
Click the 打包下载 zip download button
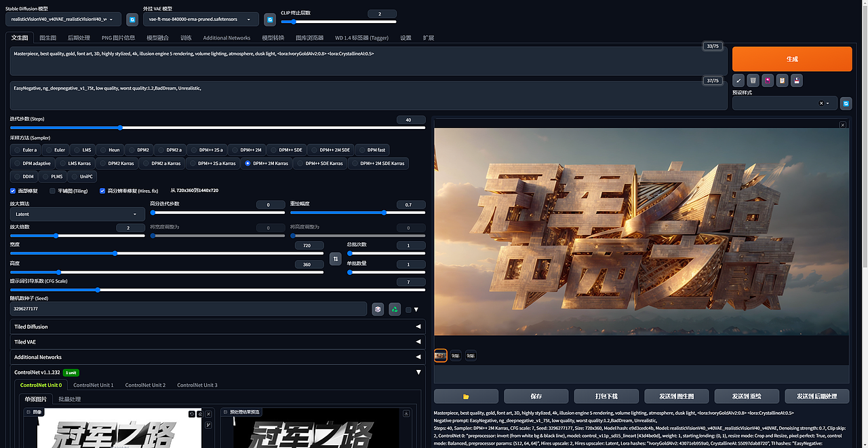click(x=606, y=396)
